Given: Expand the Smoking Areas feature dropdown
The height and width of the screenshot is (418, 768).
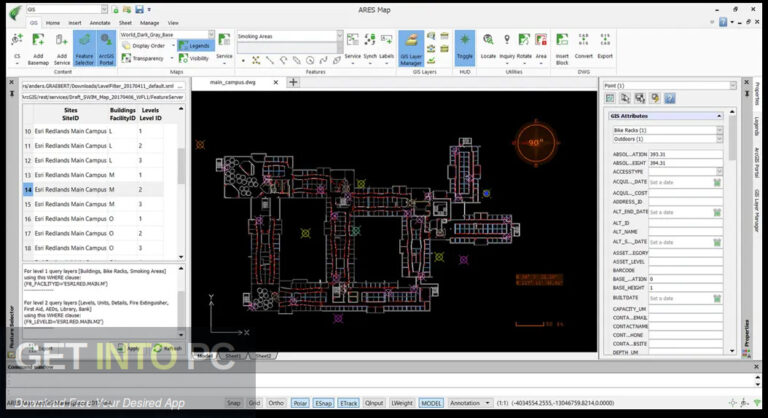Looking at the screenshot, I should point(339,36).
